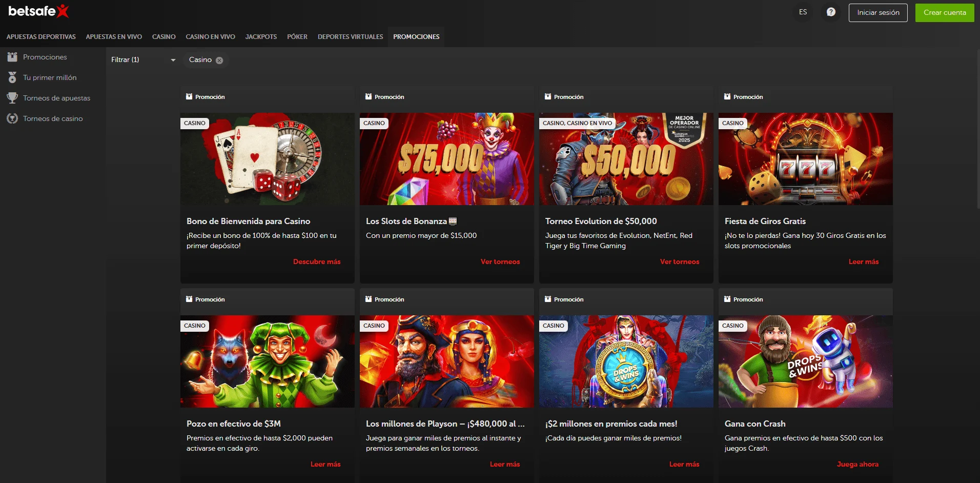Open Deportes Virtuales section
Viewport: 980px width, 483px height.
[350, 37]
